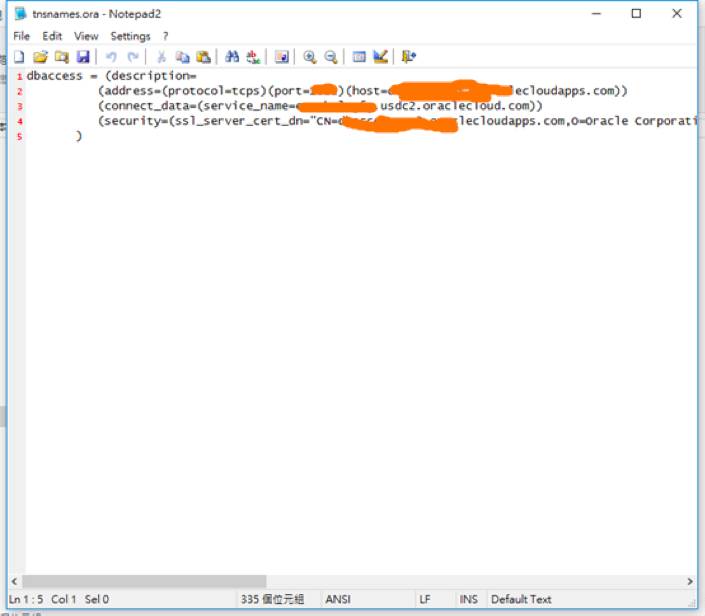The image size is (705, 616).
Task: Click the INS insert mode indicator
Action: pos(468,599)
